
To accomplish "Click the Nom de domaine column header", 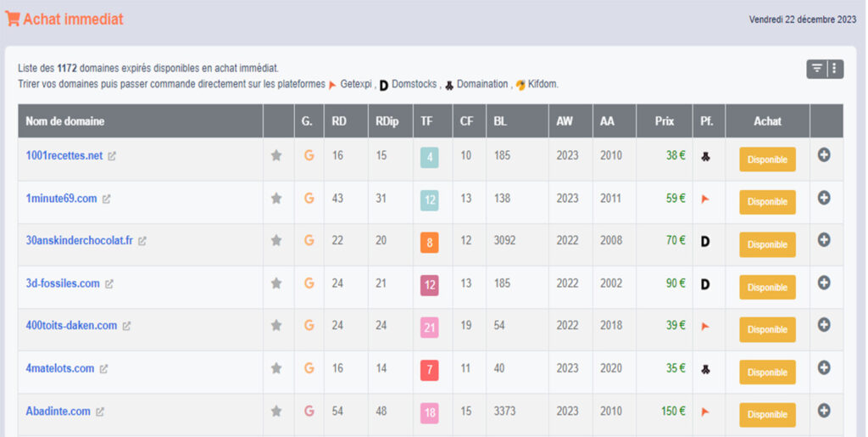I will pos(65,121).
